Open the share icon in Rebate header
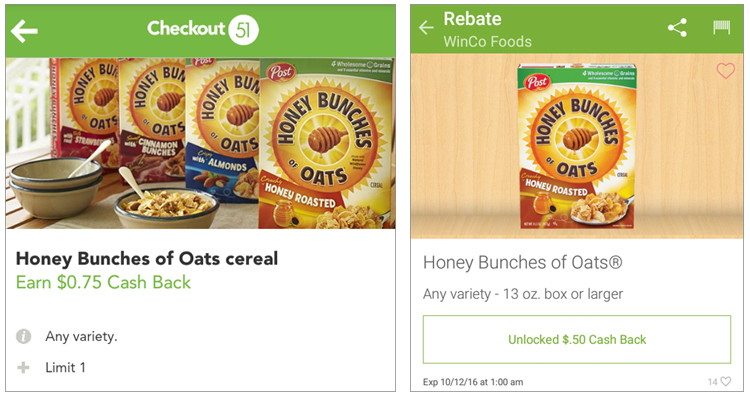This screenshot has height=399, width=750. pos(677,28)
